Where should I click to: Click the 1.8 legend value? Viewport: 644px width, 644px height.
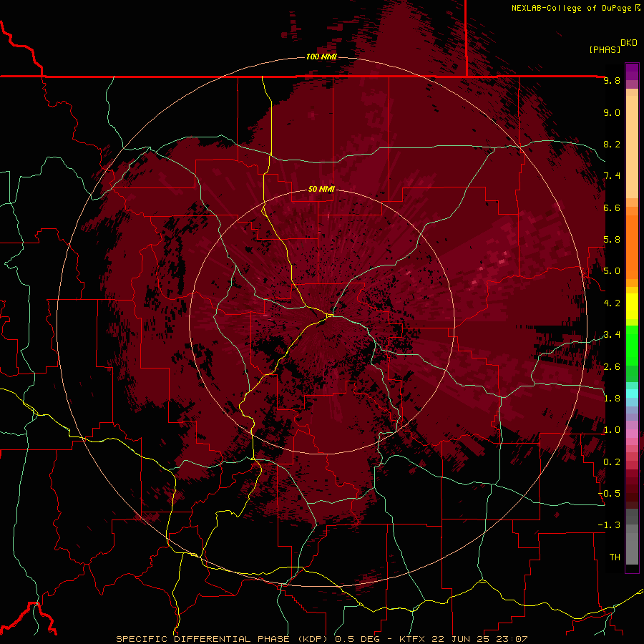[612, 399]
